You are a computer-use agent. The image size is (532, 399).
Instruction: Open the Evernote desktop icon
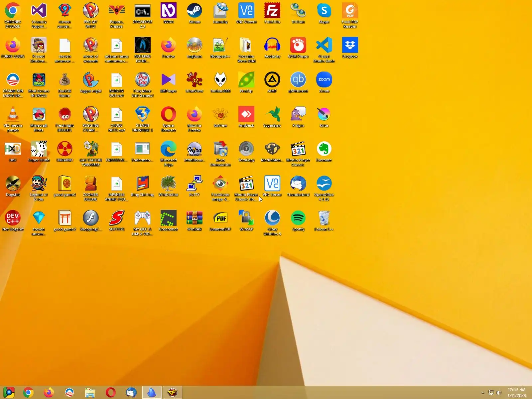click(x=324, y=152)
